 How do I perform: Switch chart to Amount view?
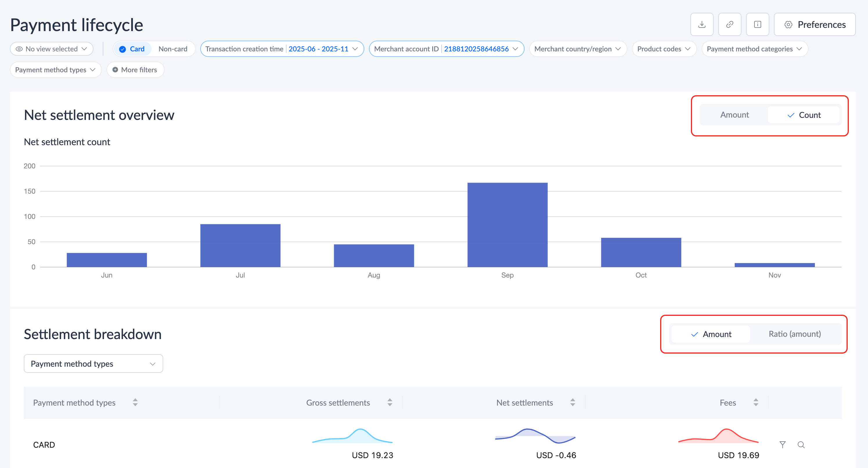[x=734, y=115]
